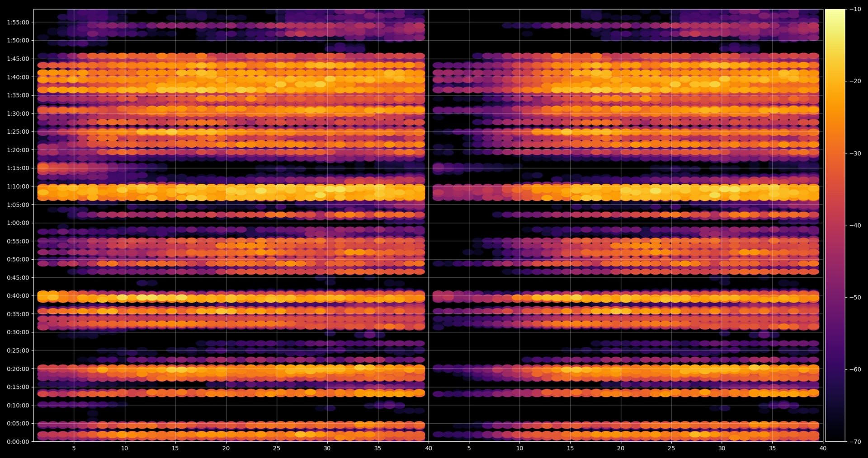Click the left plot's x-axis label 20
868x458 pixels.
point(226,448)
